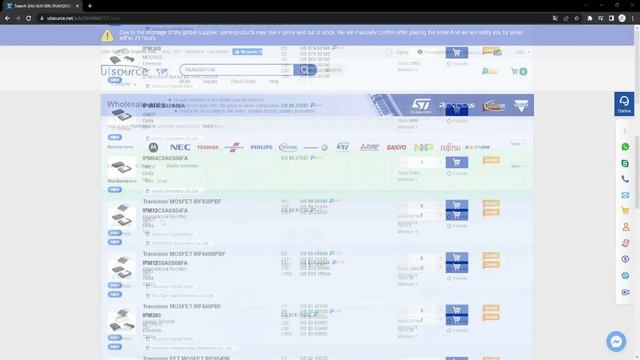Open Transistor MOSFET IRF640NPBF link
Image resolution: width=640 pixels, height=360 pixels.
(184, 254)
